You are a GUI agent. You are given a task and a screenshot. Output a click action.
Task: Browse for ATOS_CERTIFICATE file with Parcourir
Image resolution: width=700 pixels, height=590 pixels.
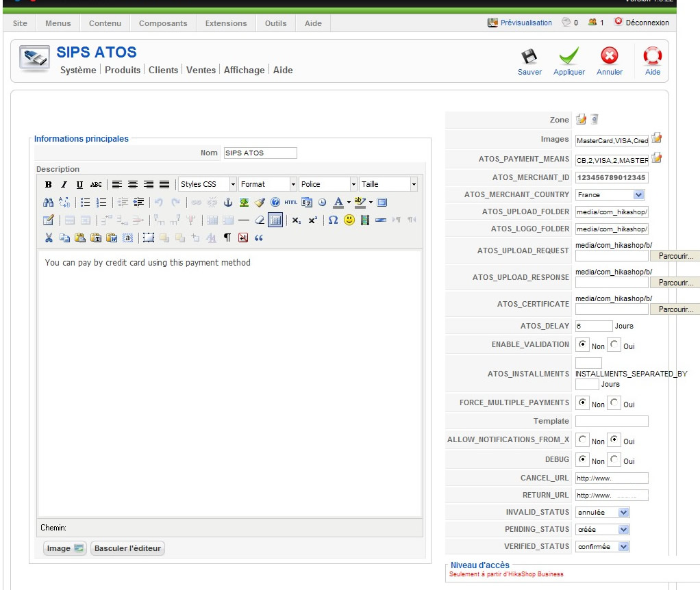click(675, 309)
